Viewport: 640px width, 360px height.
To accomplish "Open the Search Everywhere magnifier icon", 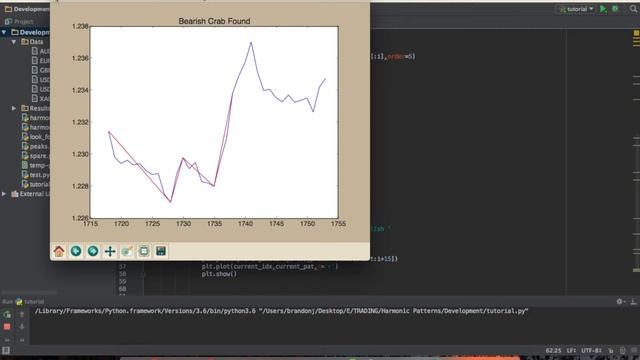I will tap(633, 9).
